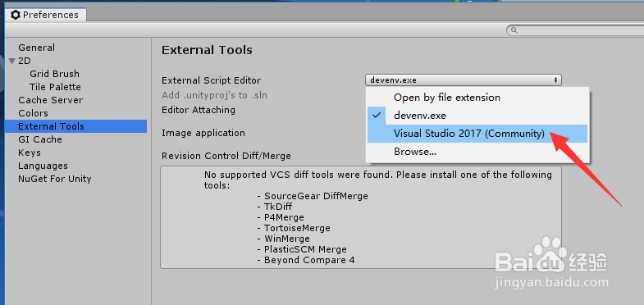Click the Preferences search field
Screen dimensions: 644x305
pyautogui.click(x=575, y=30)
